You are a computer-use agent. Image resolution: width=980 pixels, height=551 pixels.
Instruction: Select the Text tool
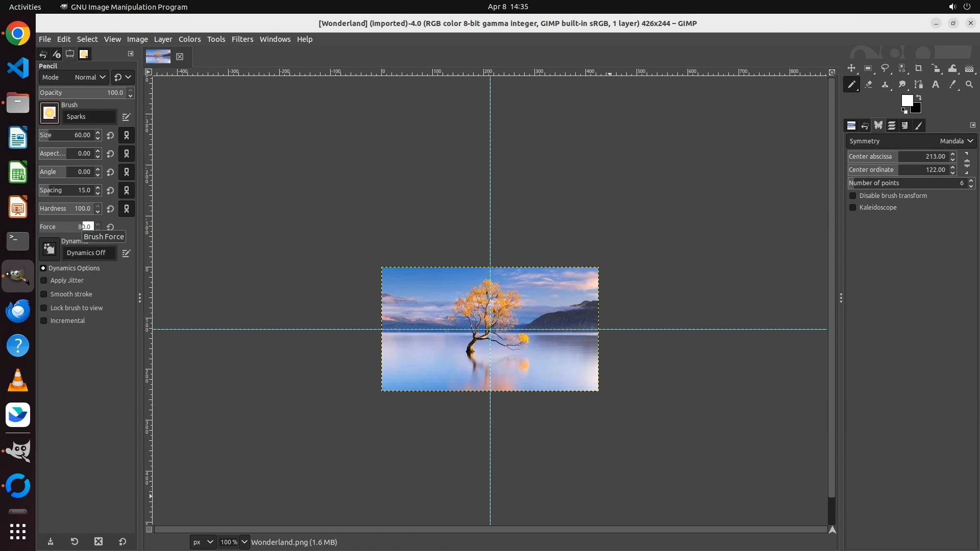[936, 85]
